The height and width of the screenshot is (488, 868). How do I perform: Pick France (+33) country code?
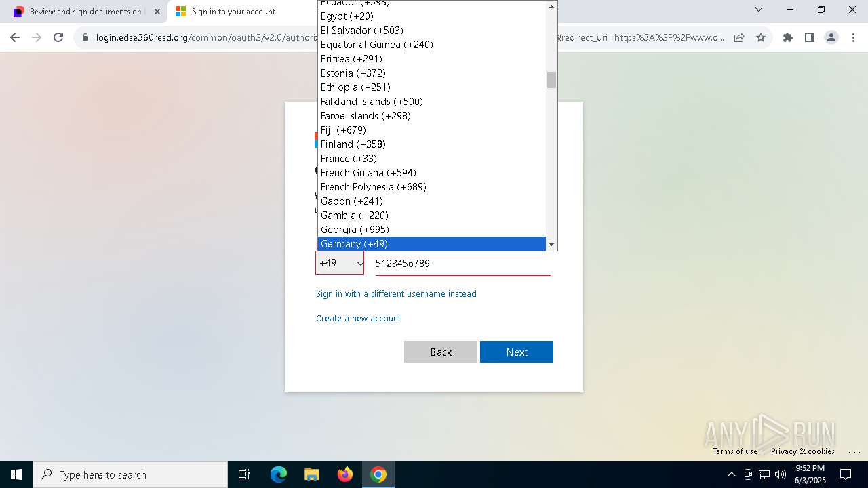(x=432, y=159)
